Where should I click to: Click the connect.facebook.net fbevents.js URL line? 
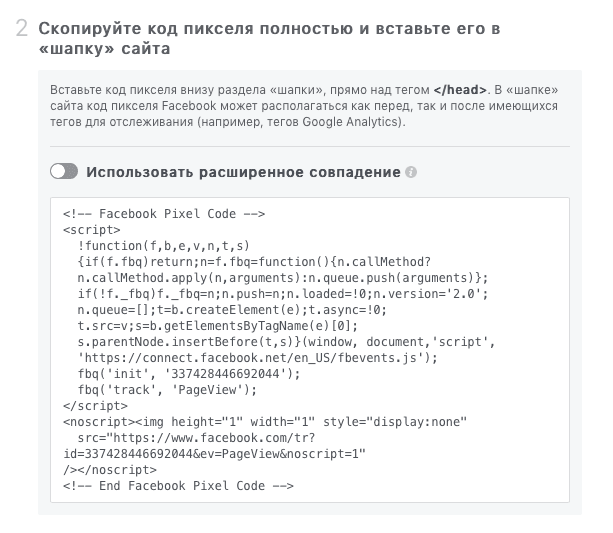258,358
